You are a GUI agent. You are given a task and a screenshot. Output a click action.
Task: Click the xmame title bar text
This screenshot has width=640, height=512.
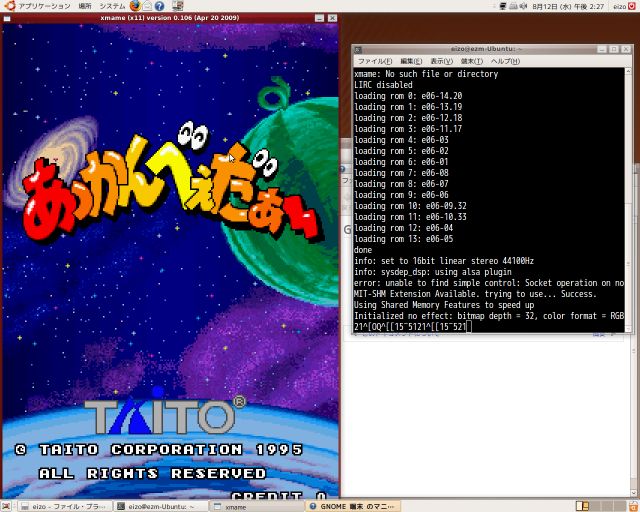[170, 18]
